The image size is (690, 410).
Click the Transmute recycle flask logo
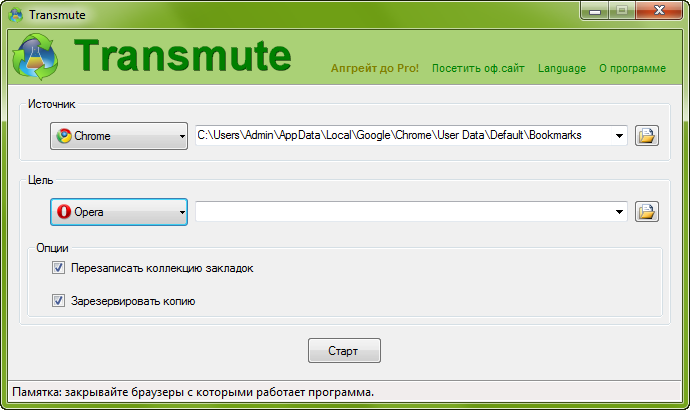(35, 57)
